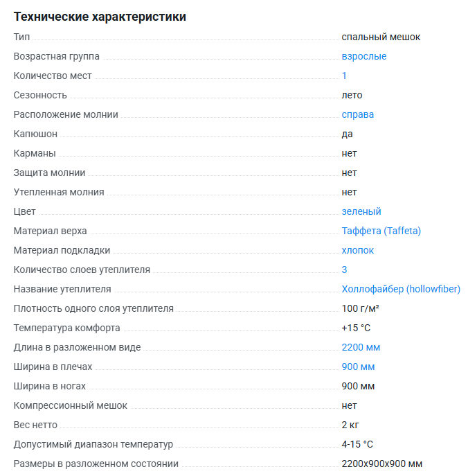The image size is (468, 476).
Task: Click the '100 г/м²' insulation density value
Action: (x=360, y=308)
